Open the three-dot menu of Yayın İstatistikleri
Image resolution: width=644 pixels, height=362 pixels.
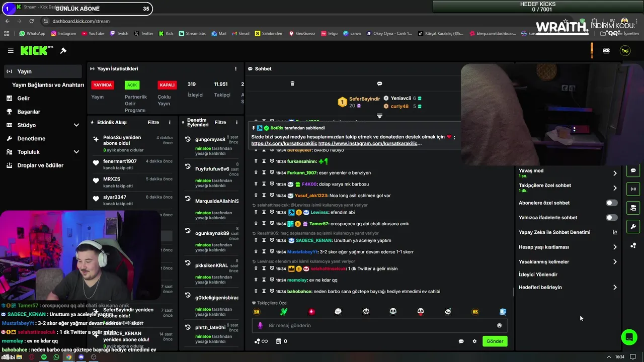[x=235, y=69]
